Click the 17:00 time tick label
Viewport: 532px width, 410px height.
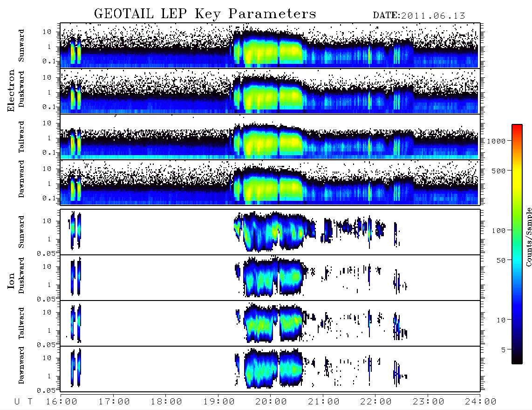click(114, 402)
